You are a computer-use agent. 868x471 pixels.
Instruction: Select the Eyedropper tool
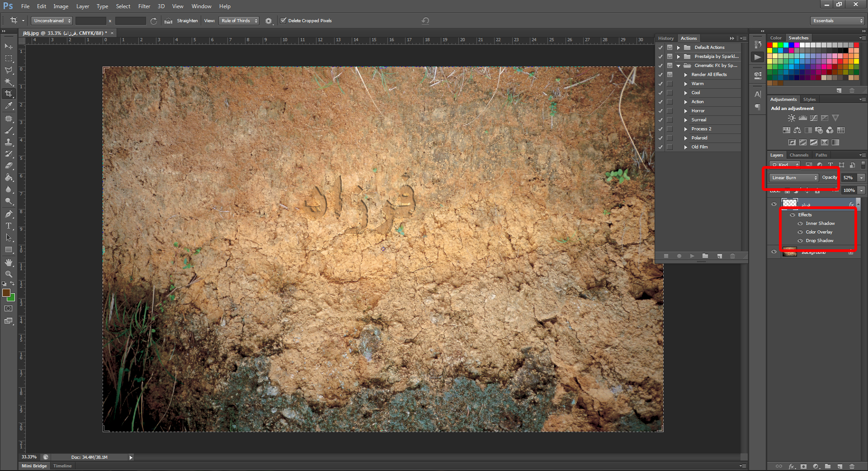click(x=9, y=105)
